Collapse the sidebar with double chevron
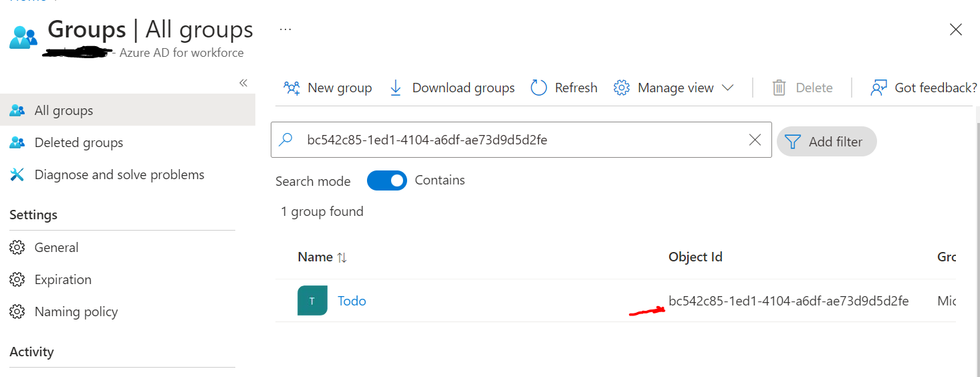980x377 pixels. 243,83
